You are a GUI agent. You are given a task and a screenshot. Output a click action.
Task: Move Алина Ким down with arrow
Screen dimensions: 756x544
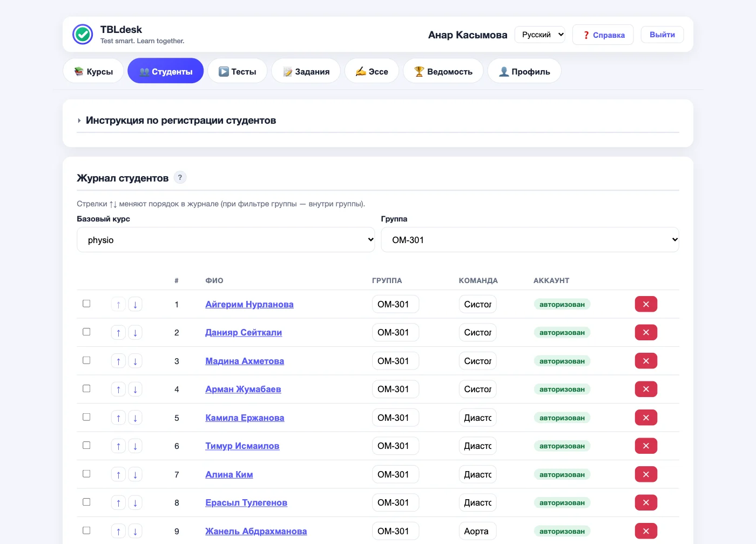[x=135, y=474]
